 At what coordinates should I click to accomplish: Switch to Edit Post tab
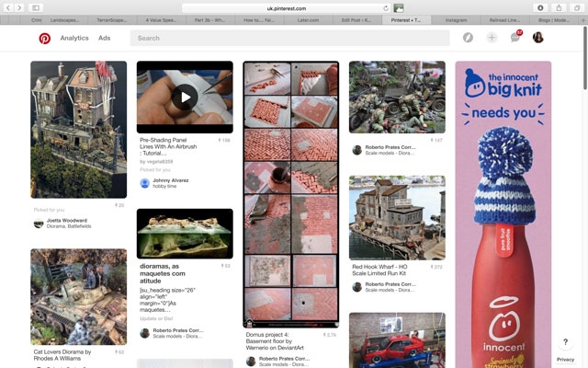[357, 20]
